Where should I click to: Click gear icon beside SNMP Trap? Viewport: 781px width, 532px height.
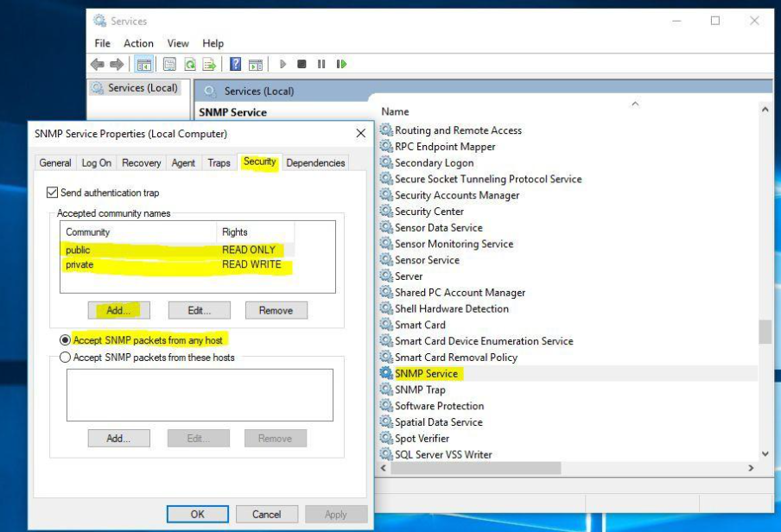[386, 389]
